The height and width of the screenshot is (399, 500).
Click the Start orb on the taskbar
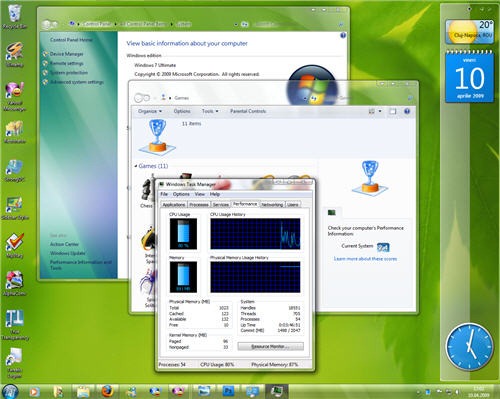pyautogui.click(x=10, y=391)
